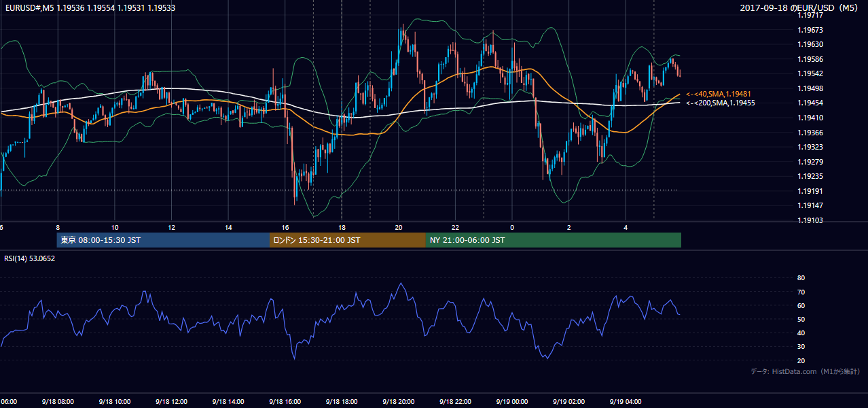Click price axis label 1.19235
Screen dimensions: 868x408
click(x=810, y=176)
